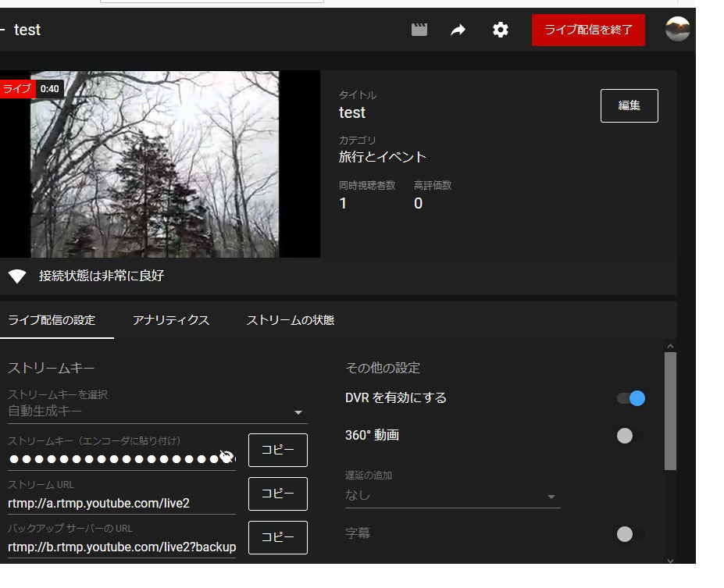Viewport: 724px width, 588px height.
Task: Click the 旅行とイベント category text
Action: pyautogui.click(x=383, y=157)
